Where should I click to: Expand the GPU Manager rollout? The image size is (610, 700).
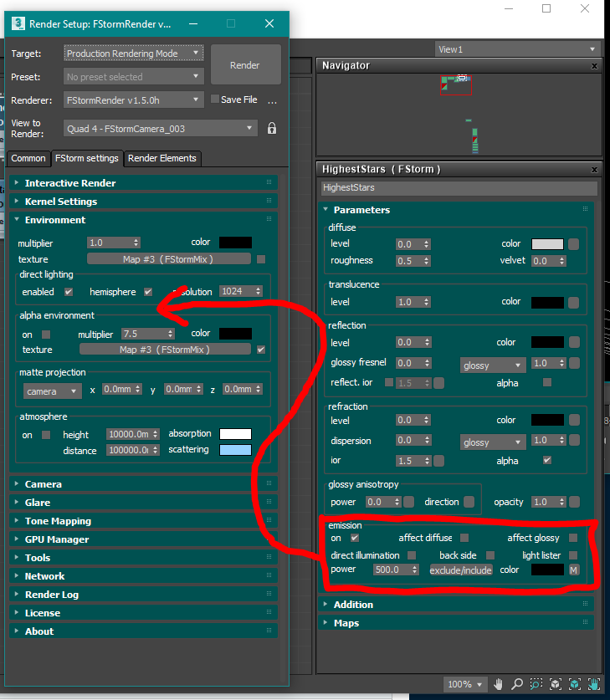(x=143, y=539)
